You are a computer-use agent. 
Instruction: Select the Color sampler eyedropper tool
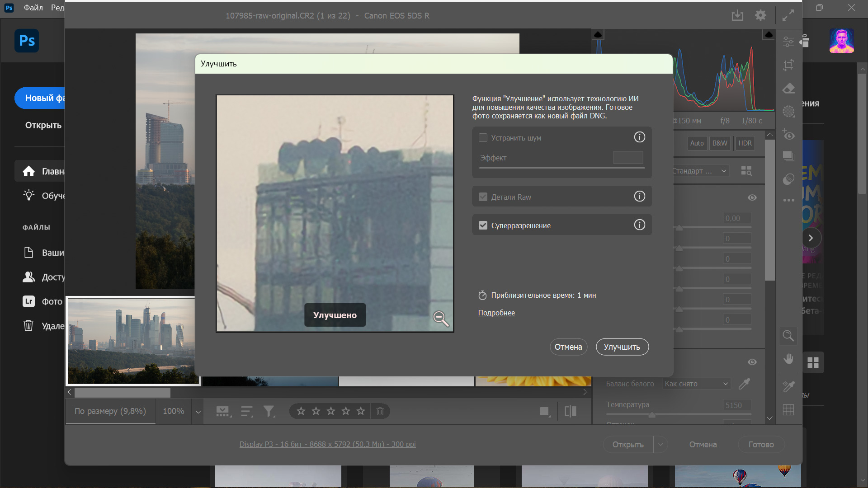click(x=788, y=386)
